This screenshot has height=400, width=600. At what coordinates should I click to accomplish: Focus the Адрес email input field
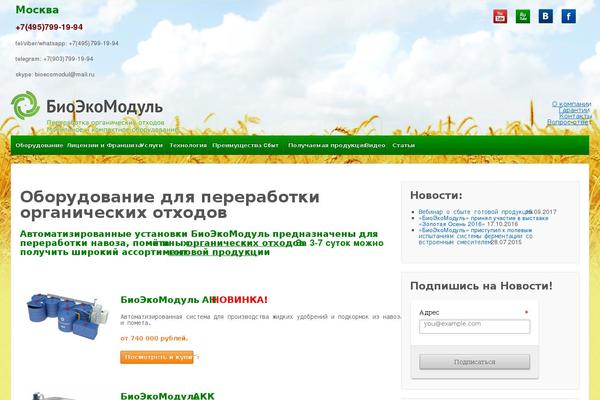click(x=474, y=327)
